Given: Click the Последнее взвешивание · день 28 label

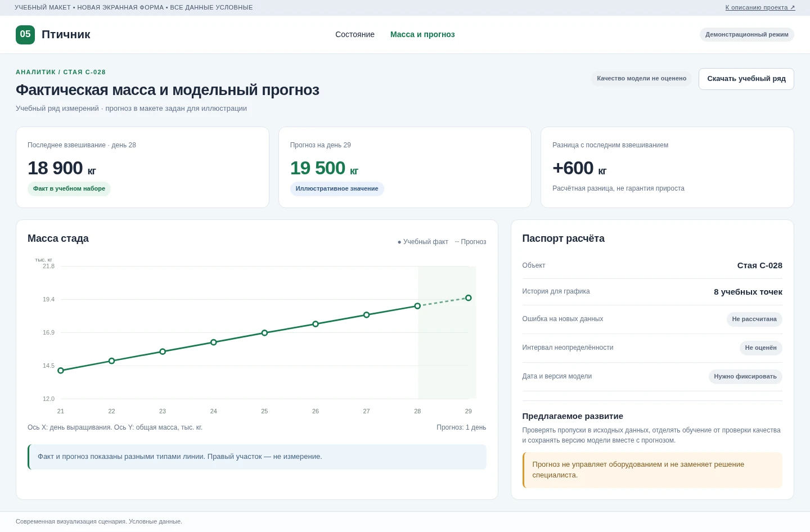Looking at the screenshot, I should pos(82,145).
